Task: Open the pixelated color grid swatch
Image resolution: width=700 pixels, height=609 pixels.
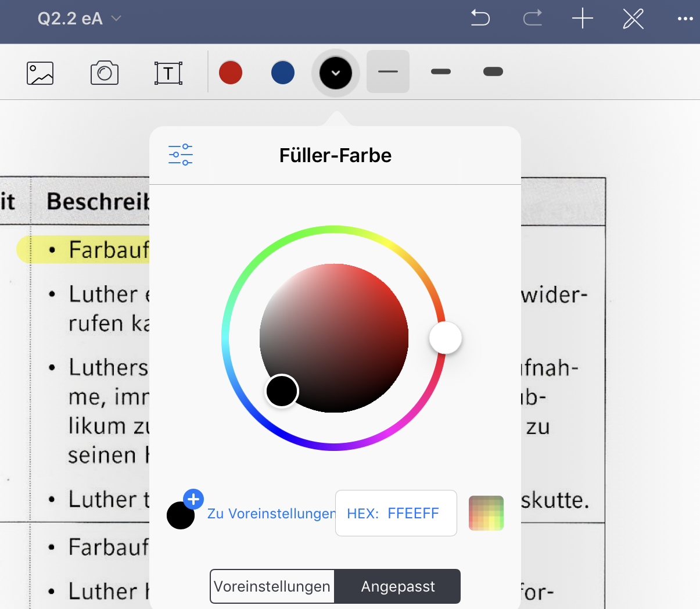Action: click(x=486, y=513)
